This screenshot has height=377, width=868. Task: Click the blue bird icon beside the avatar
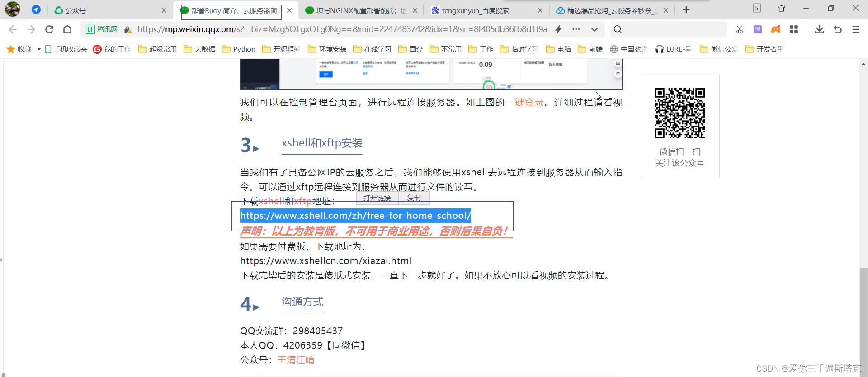pyautogui.click(x=36, y=9)
